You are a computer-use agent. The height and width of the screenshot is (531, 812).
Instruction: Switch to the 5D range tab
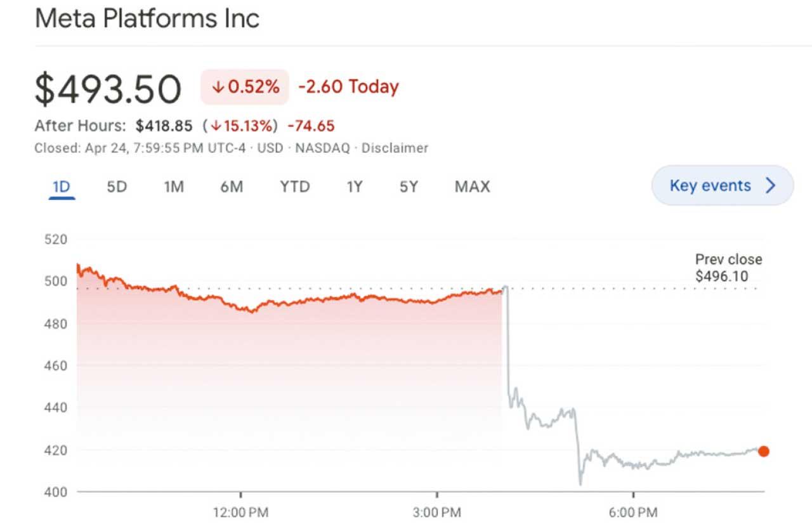tap(117, 187)
